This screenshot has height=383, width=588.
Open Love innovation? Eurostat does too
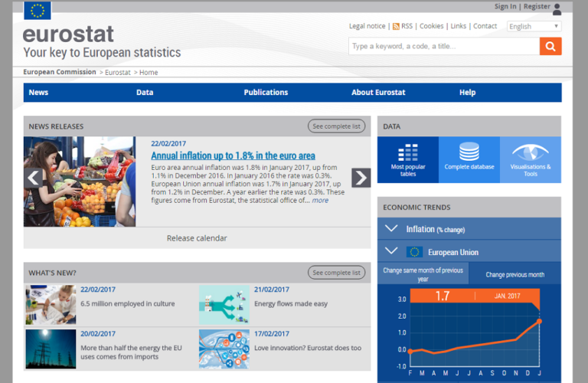pos(308,348)
